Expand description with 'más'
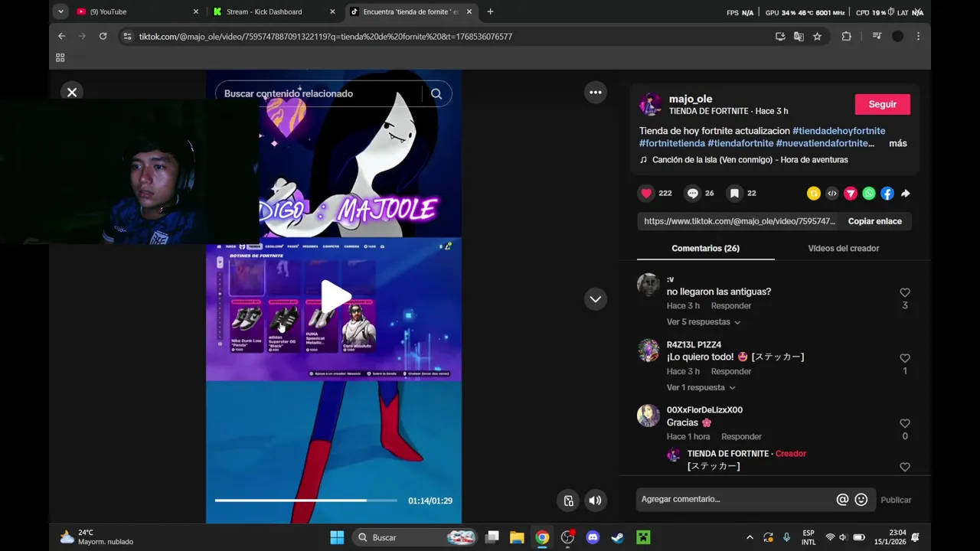 click(897, 143)
